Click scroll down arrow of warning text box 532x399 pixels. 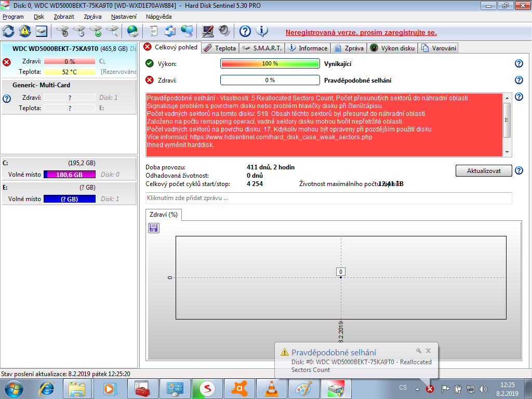[x=507, y=152]
